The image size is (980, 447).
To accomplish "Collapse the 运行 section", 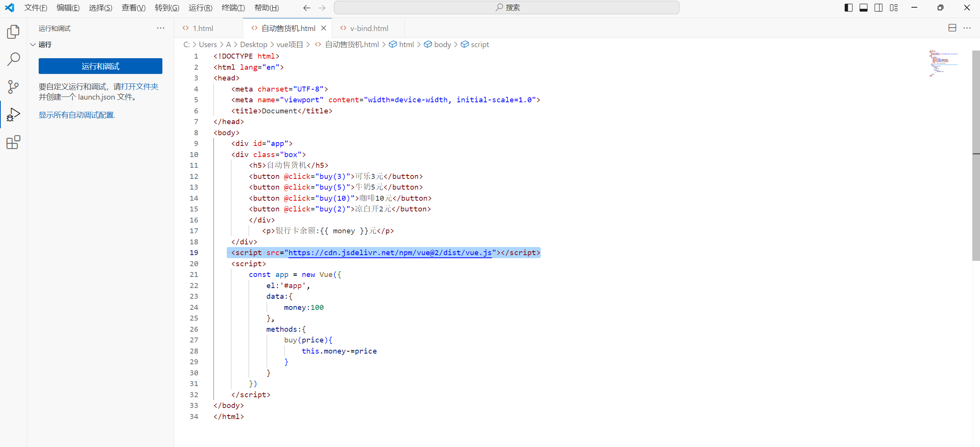I will point(33,44).
